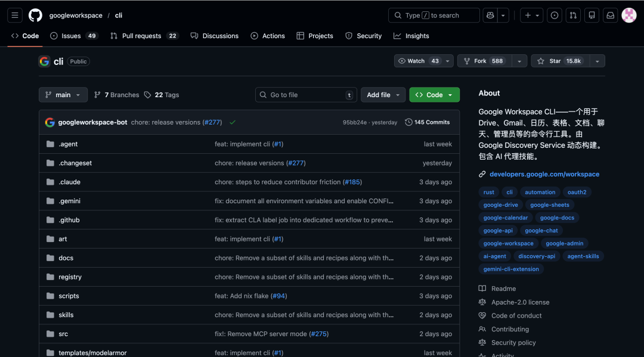
Task: Open the notifications inbox icon
Action: [611, 15]
